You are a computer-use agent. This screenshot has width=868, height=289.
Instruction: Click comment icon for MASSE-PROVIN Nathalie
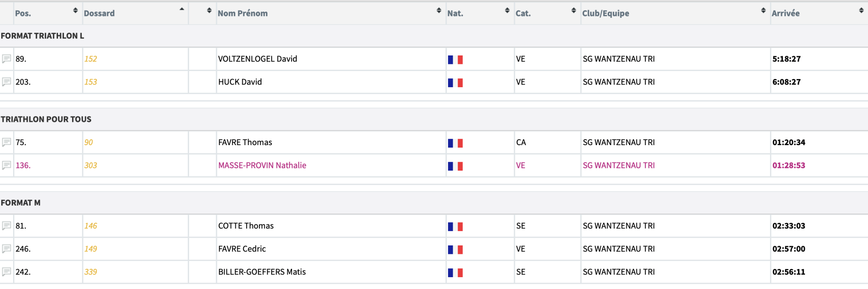tap(6, 165)
